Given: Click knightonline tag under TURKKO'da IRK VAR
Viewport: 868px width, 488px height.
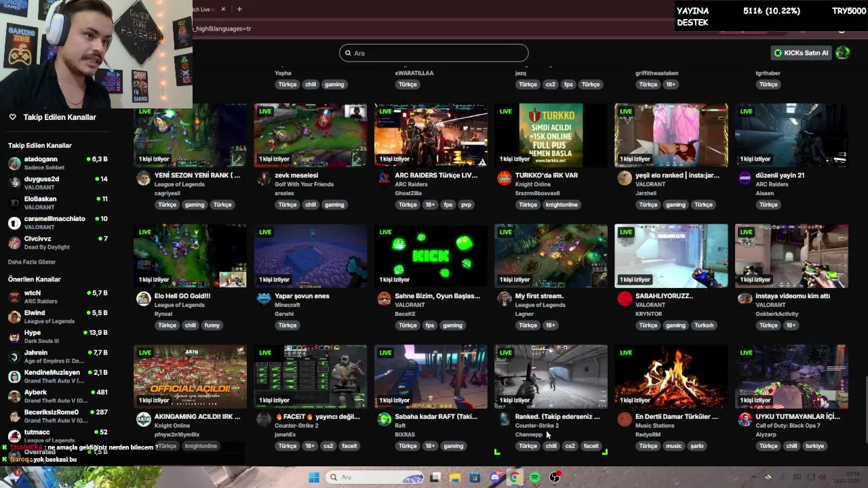Looking at the screenshot, I should pos(561,205).
